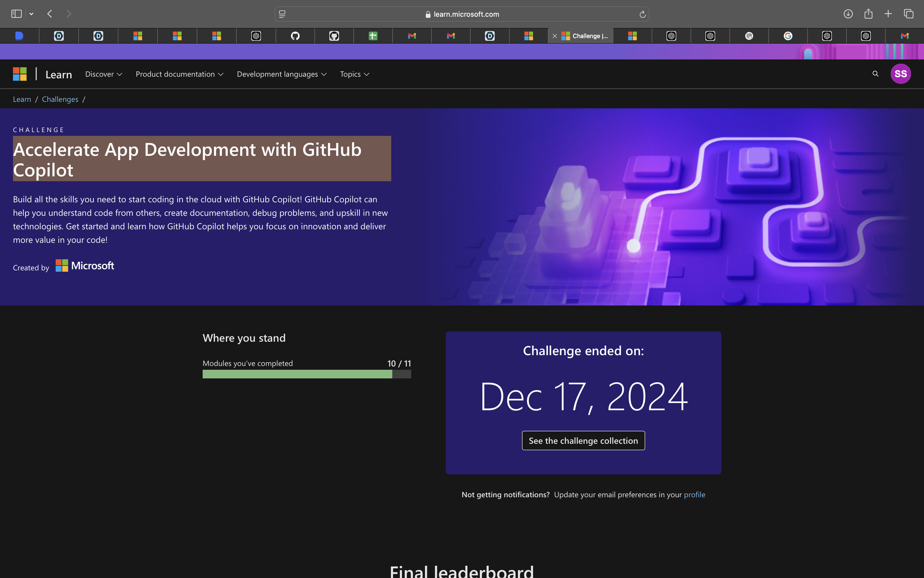Expand Product documentation menu
The image size is (924, 578).
click(179, 74)
